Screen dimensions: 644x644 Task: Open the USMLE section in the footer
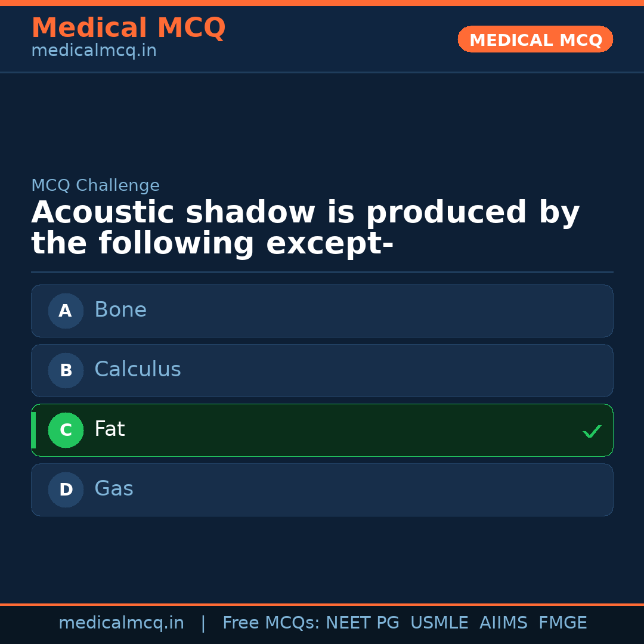click(439, 622)
